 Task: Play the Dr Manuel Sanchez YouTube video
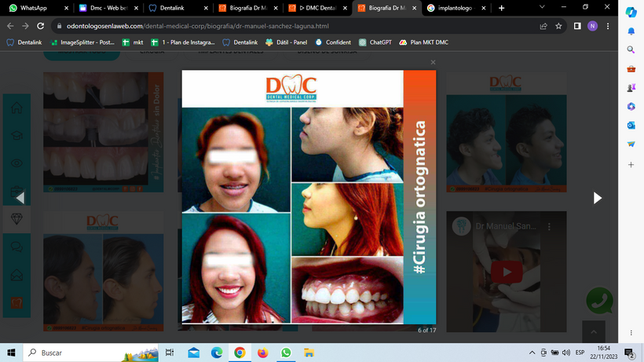tap(507, 272)
